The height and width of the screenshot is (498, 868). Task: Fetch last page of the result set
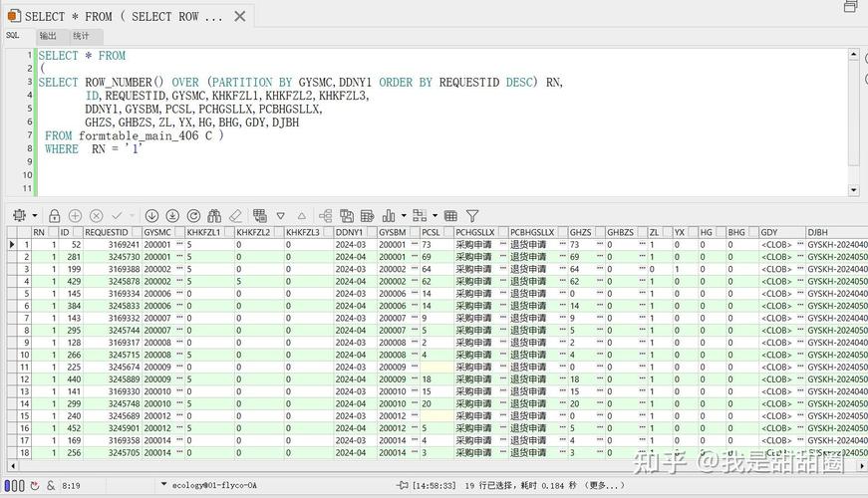[172, 216]
